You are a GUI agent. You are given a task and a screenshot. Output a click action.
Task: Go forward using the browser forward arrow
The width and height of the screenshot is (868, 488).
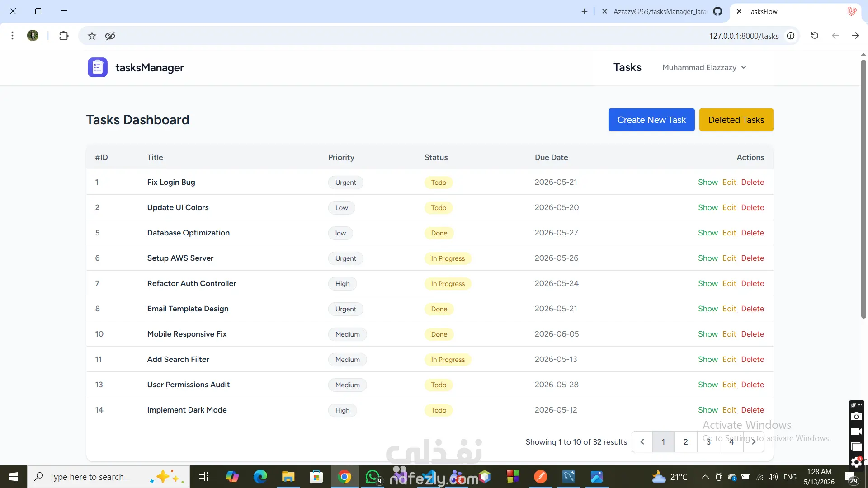click(855, 36)
